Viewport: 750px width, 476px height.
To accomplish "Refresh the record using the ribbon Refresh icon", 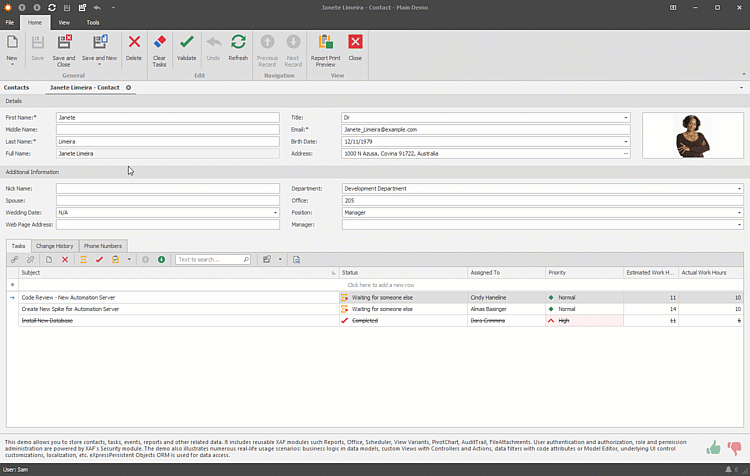I will (238, 43).
